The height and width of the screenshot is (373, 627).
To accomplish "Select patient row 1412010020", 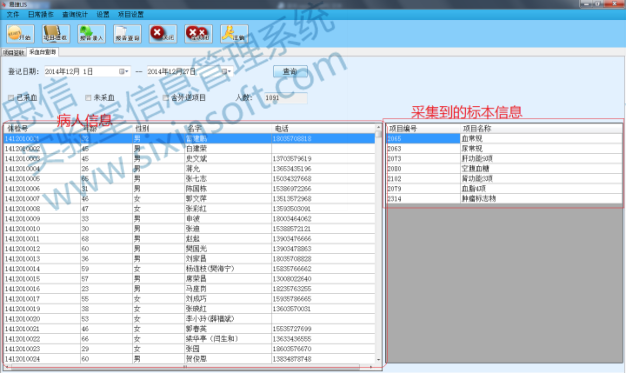I will tap(189, 319).
